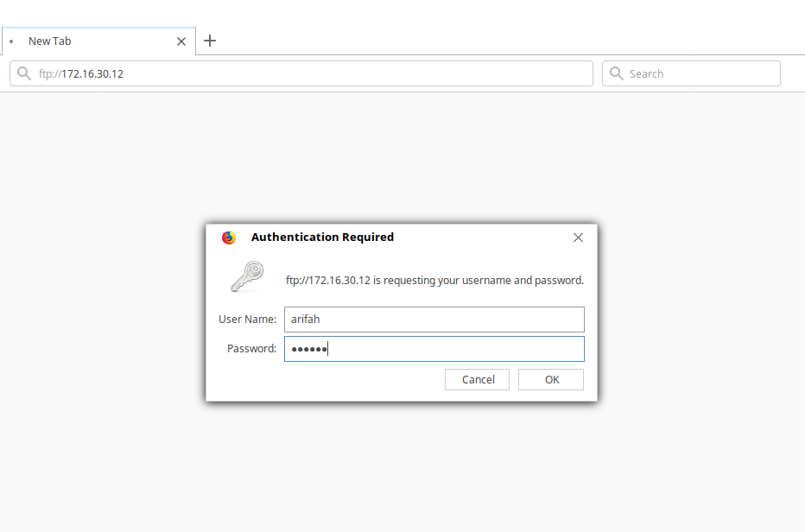805x532 pixels.
Task: Open a new tab with the plus button
Action: click(x=209, y=41)
